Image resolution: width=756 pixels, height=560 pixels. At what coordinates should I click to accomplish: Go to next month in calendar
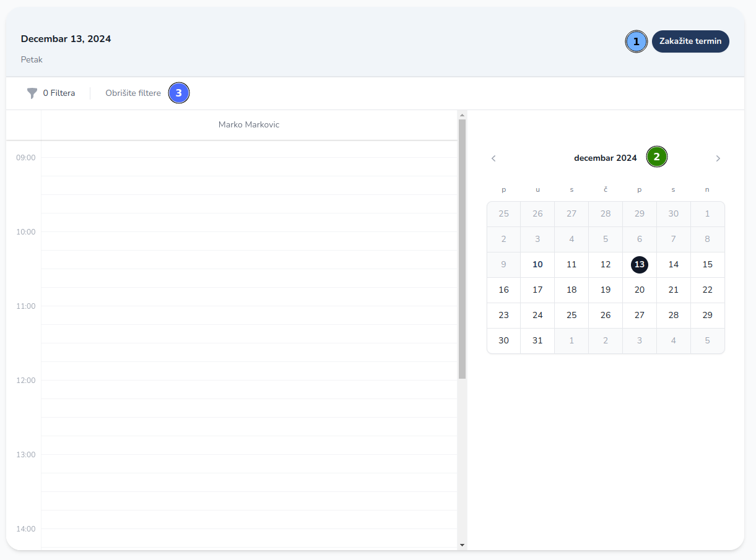click(718, 158)
